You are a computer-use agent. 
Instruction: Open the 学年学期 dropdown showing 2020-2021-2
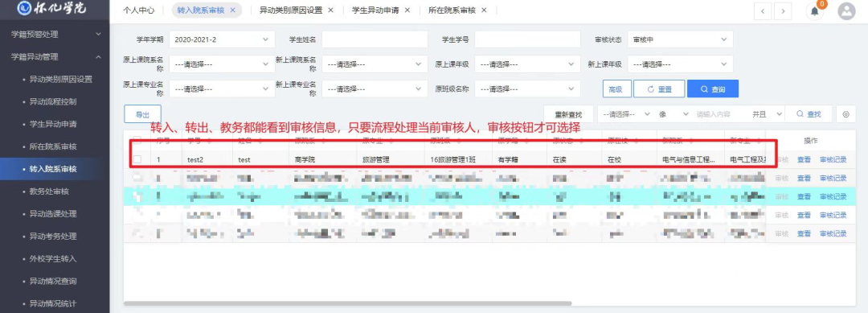click(x=222, y=40)
